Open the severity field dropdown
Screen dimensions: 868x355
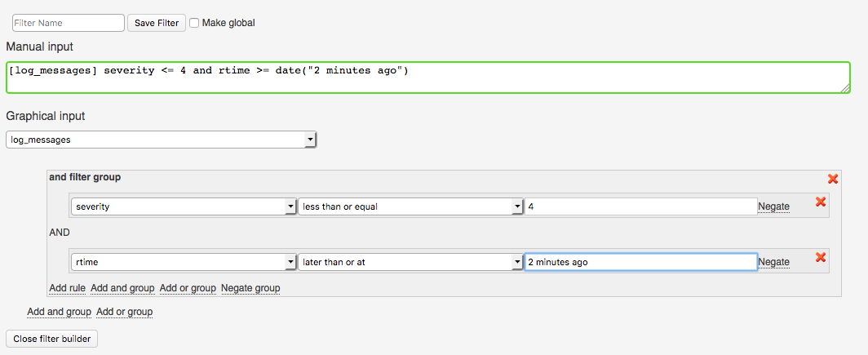(184, 206)
